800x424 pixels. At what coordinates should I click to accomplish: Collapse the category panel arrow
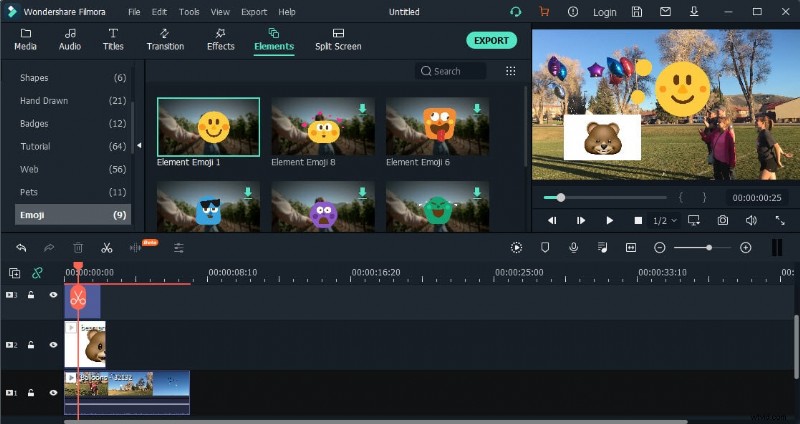point(139,146)
